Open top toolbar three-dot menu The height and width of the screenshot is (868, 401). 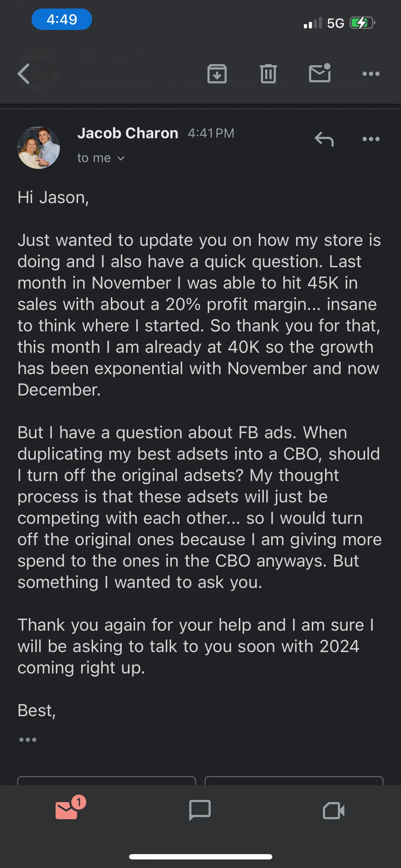pyautogui.click(x=371, y=74)
